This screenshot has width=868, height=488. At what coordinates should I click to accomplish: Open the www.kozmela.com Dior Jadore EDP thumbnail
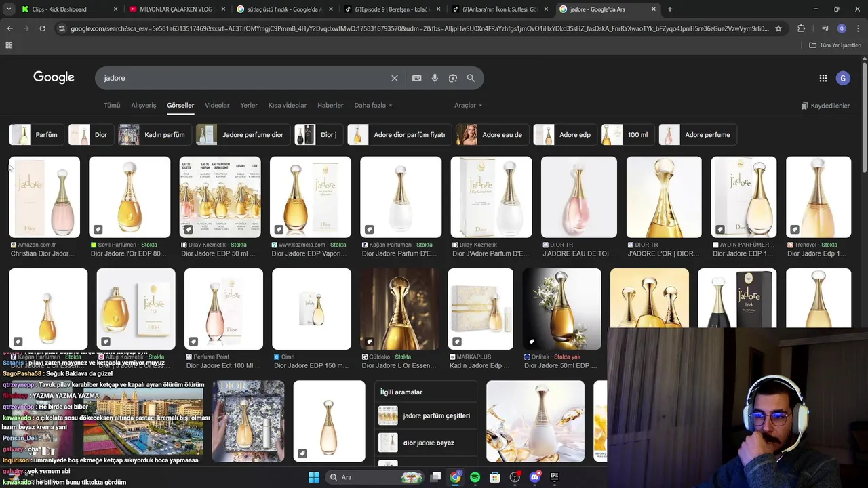(x=311, y=197)
